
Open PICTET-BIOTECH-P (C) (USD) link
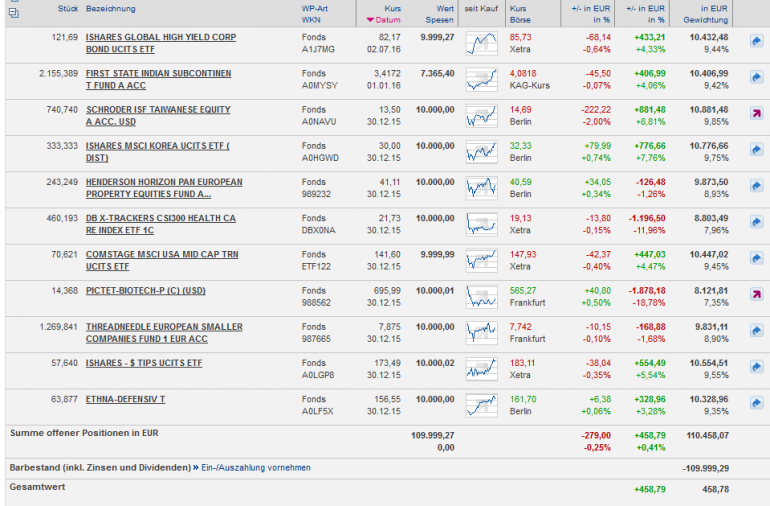[x=145, y=291]
